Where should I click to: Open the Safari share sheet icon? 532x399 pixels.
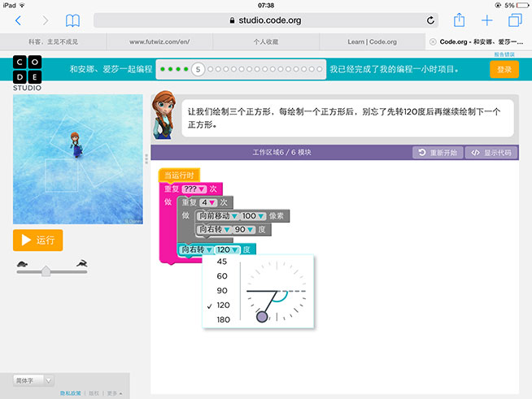[x=460, y=20]
